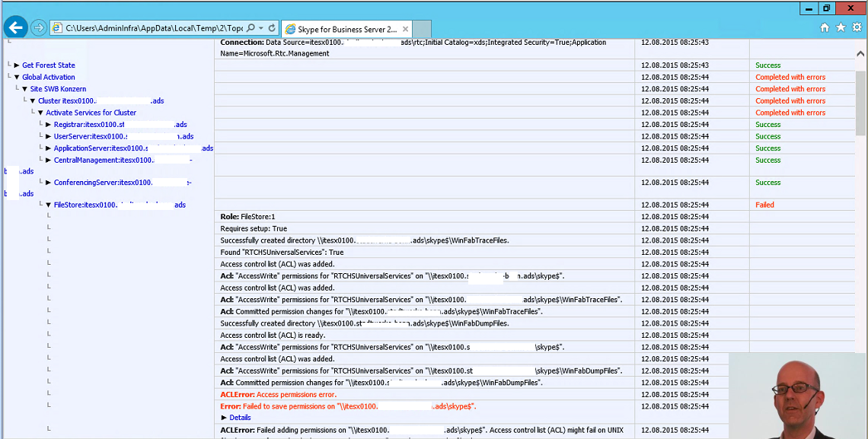This screenshot has height=439, width=868.
Task: Open the UserServer:itesx0100 link
Action: [123, 136]
